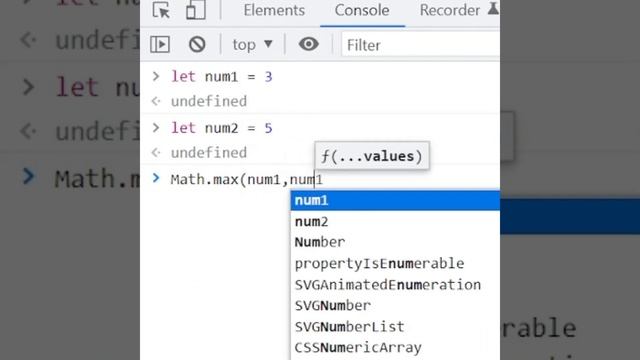Clear console with the ban icon
This screenshot has height=360, width=640.
(197, 44)
